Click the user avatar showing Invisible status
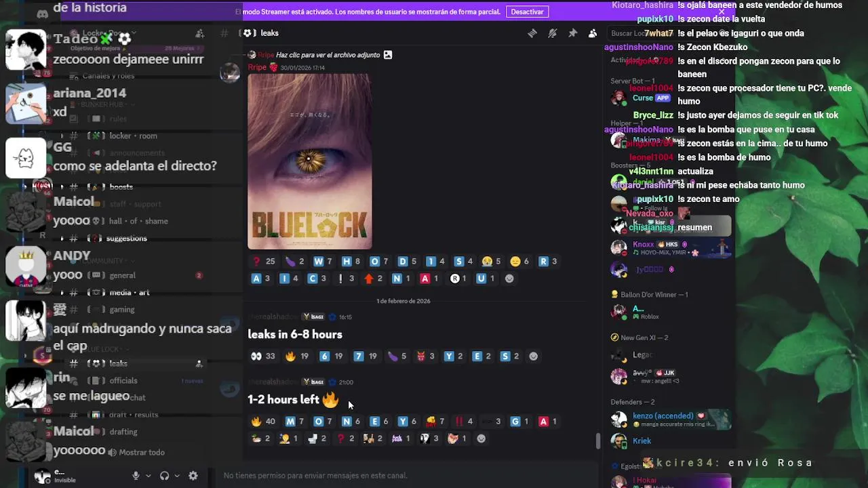This screenshot has width=868, height=488. [x=43, y=476]
